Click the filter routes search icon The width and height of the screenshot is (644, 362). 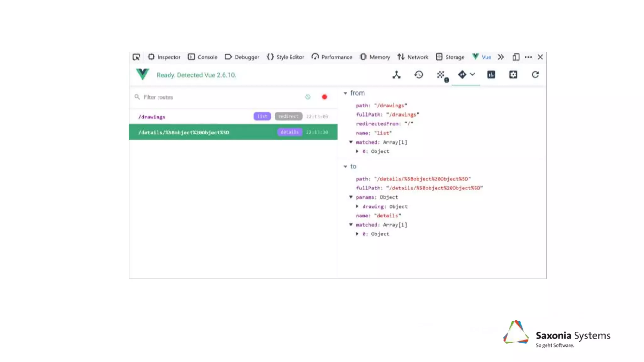pos(137,97)
